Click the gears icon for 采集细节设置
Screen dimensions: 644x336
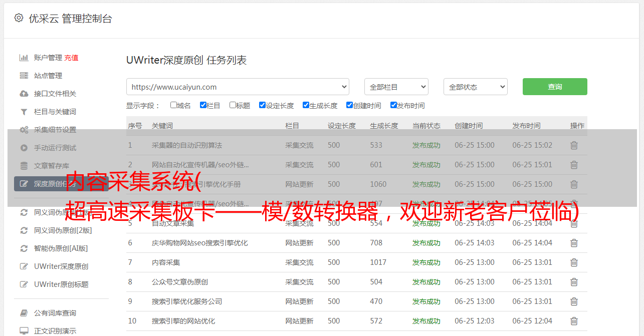(24, 130)
